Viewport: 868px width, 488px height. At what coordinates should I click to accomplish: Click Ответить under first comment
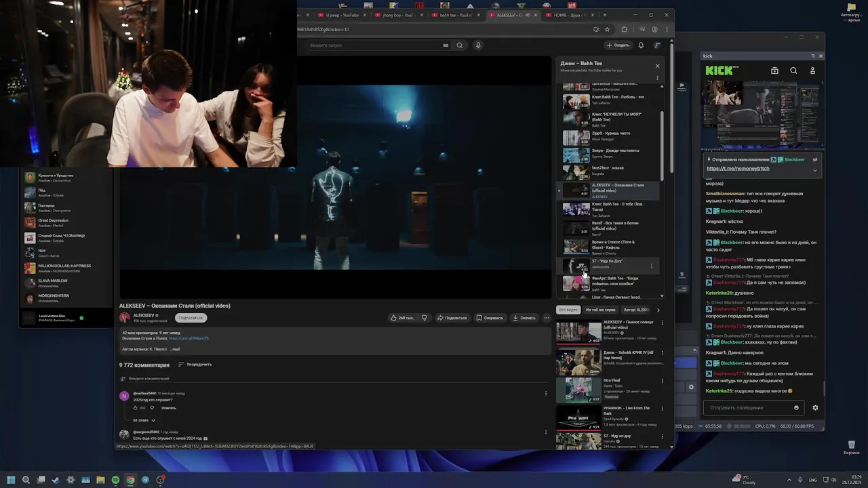(x=169, y=408)
